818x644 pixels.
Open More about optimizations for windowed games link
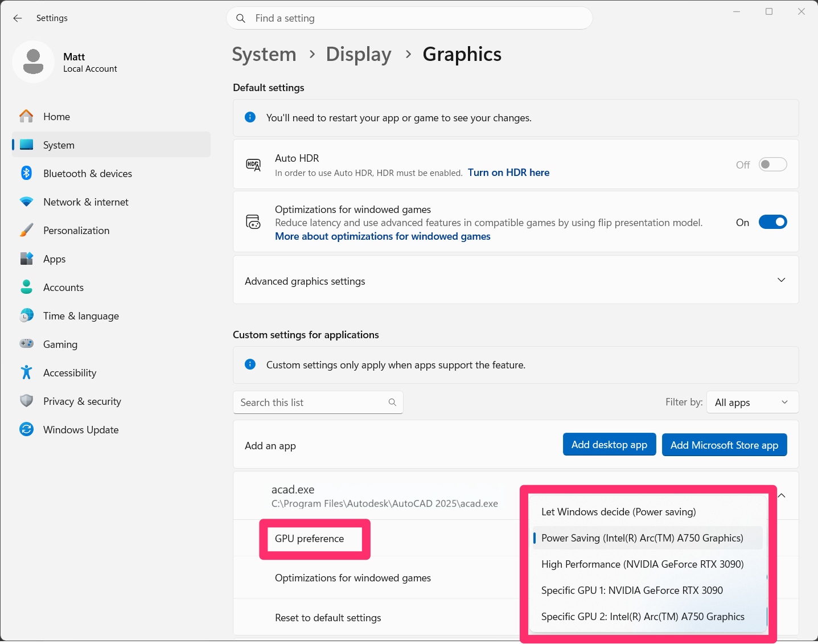[x=383, y=236]
